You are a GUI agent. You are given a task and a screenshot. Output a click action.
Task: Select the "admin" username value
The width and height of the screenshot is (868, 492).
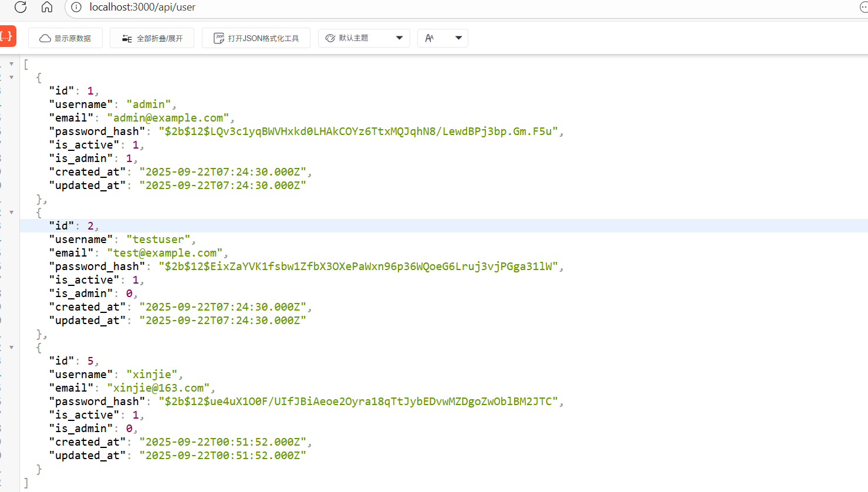(x=148, y=105)
